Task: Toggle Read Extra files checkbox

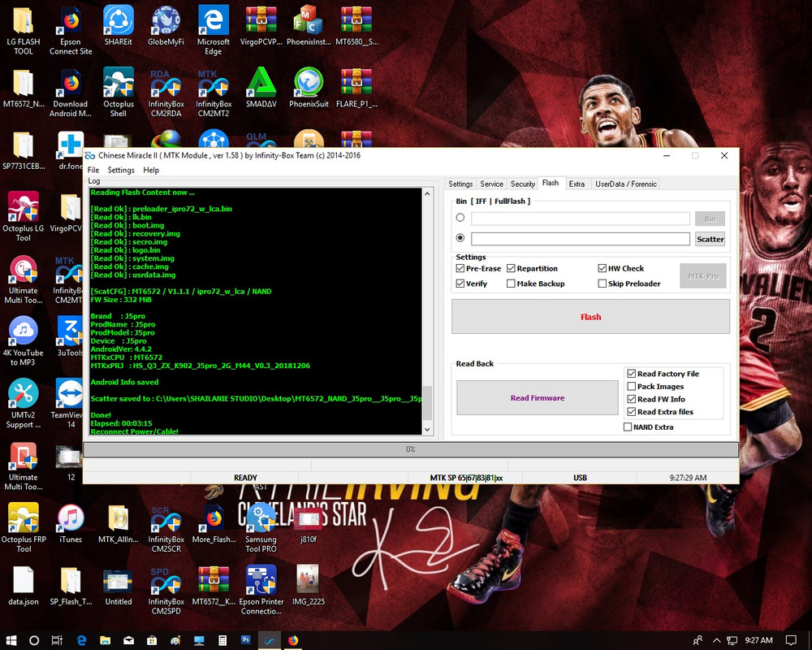Action: pos(631,412)
